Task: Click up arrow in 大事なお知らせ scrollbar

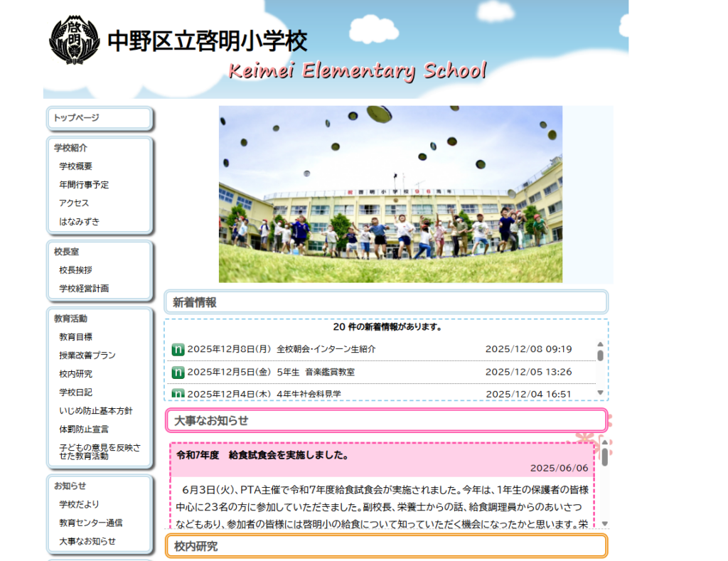Action: tap(604, 442)
